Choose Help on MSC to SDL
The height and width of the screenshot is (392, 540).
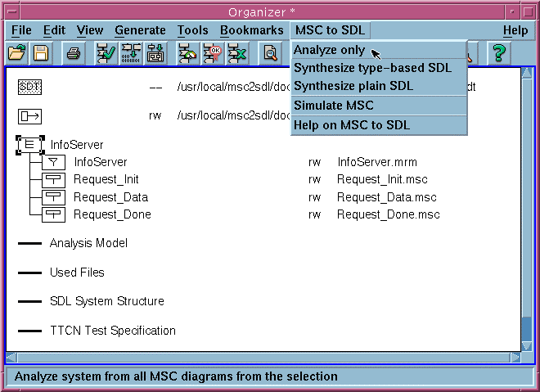coord(379,124)
